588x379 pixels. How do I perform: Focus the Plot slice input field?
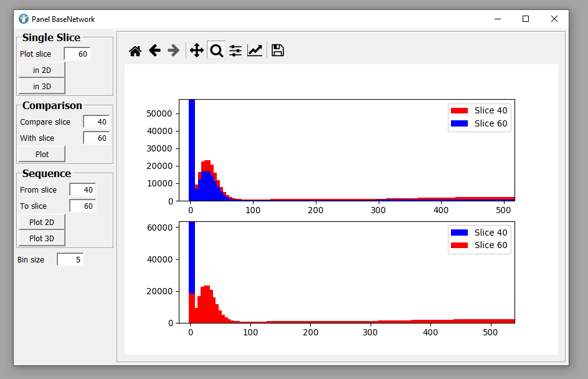pyautogui.click(x=77, y=54)
